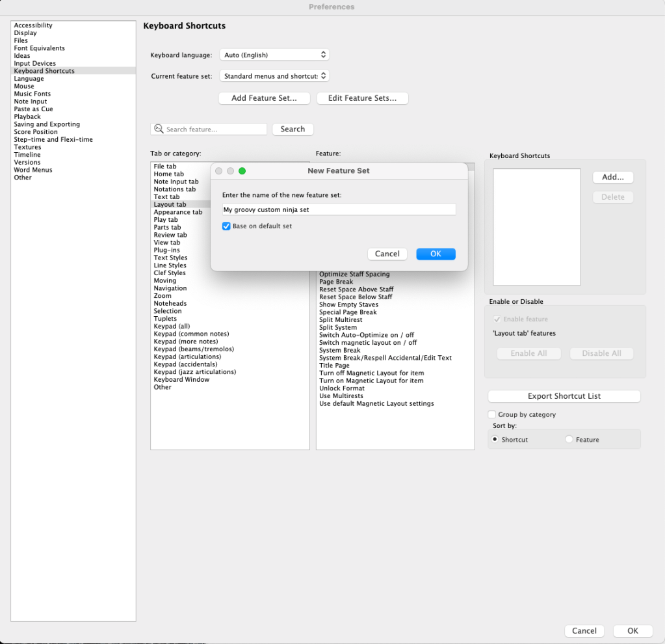The height and width of the screenshot is (644, 665).
Task: Select the Shortcut sort radio button
Action: click(495, 440)
